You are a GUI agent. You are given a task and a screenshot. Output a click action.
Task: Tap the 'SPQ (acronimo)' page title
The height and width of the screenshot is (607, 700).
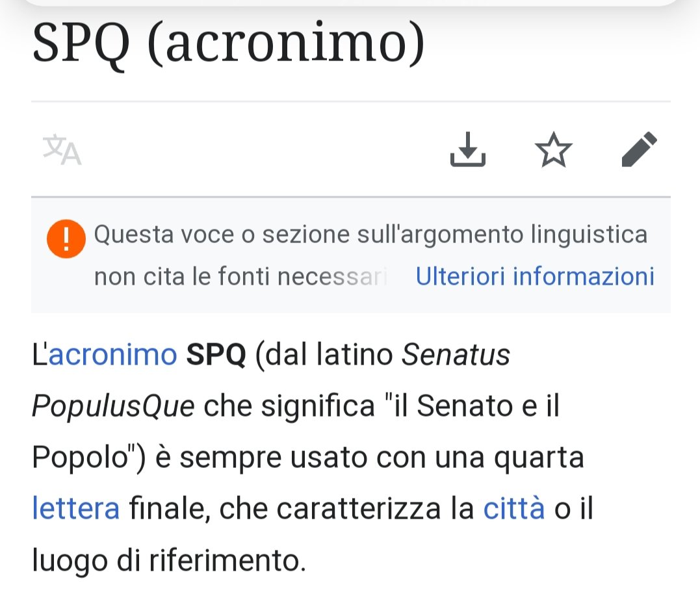coord(229,44)
